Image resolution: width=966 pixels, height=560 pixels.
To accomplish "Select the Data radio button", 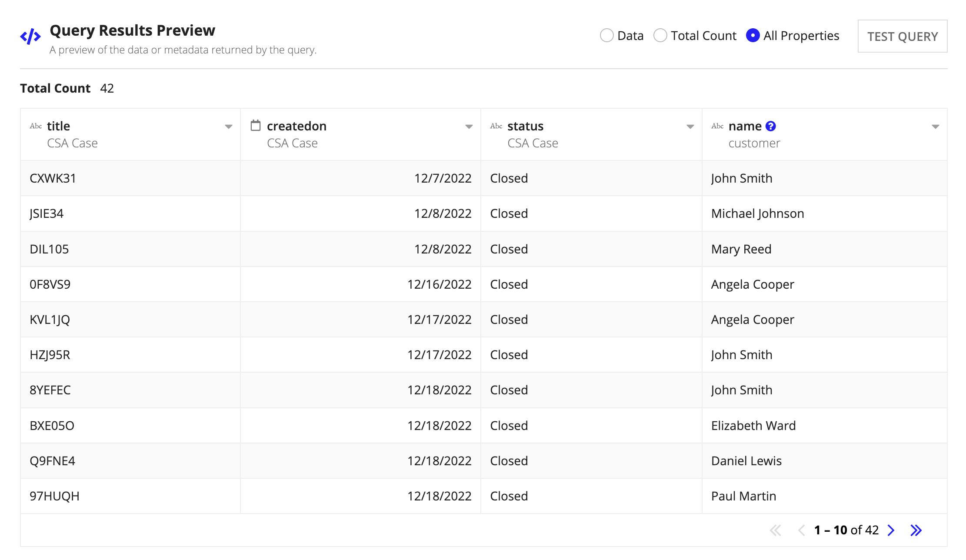I will [606, 36].
